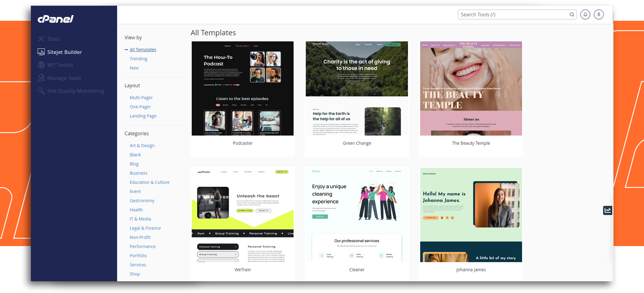
Task: Open the Podcaster template thumbnail
Action: (243, 89)
